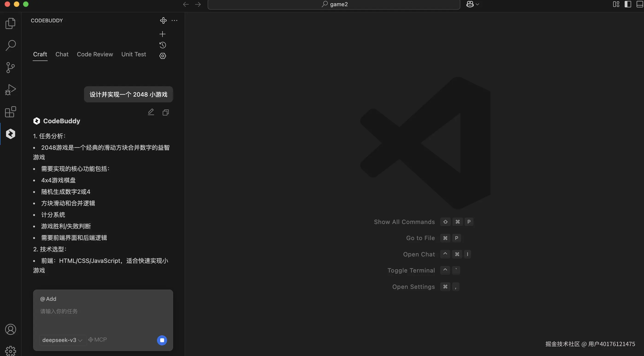Viewport: 644px width, 356px height.
Task: Select the CodeBuddy activity bar icon
Action: pos(10,134)
